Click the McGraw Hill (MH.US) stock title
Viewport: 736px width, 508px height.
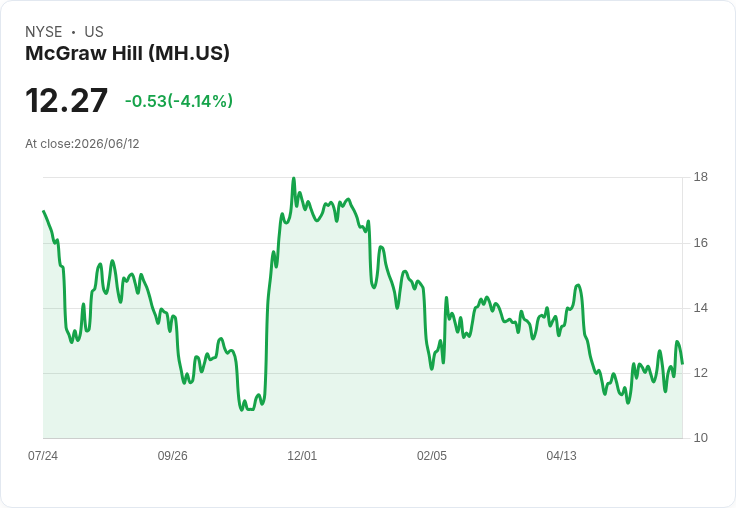pos(127,53)
